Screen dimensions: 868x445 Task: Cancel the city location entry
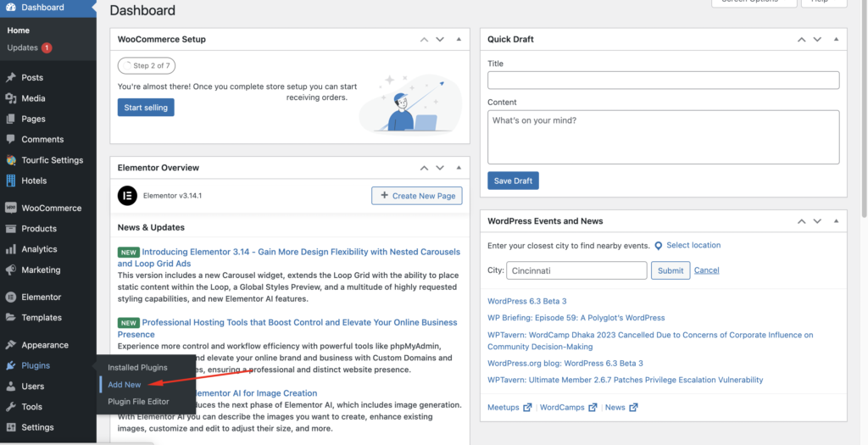(x=707, y=270)
